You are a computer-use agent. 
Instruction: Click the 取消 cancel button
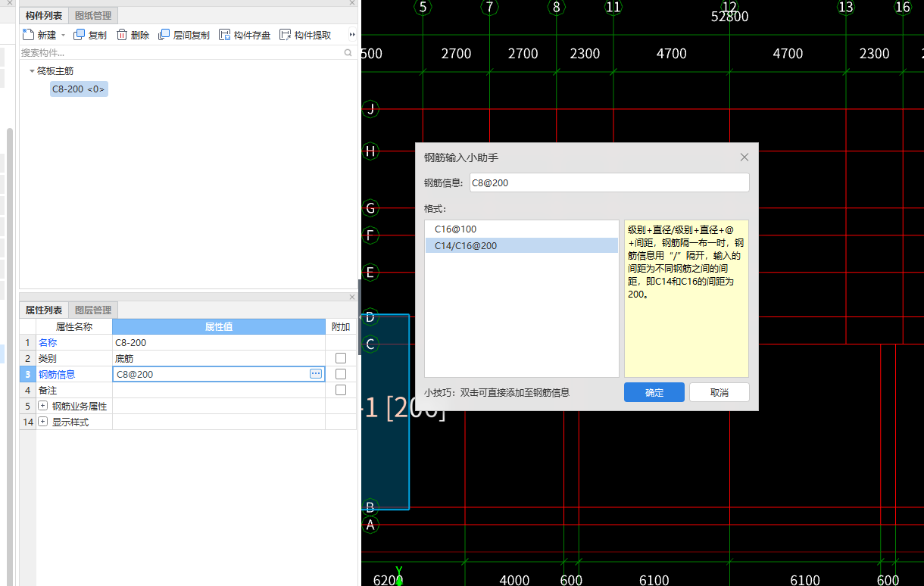(720, 392)
